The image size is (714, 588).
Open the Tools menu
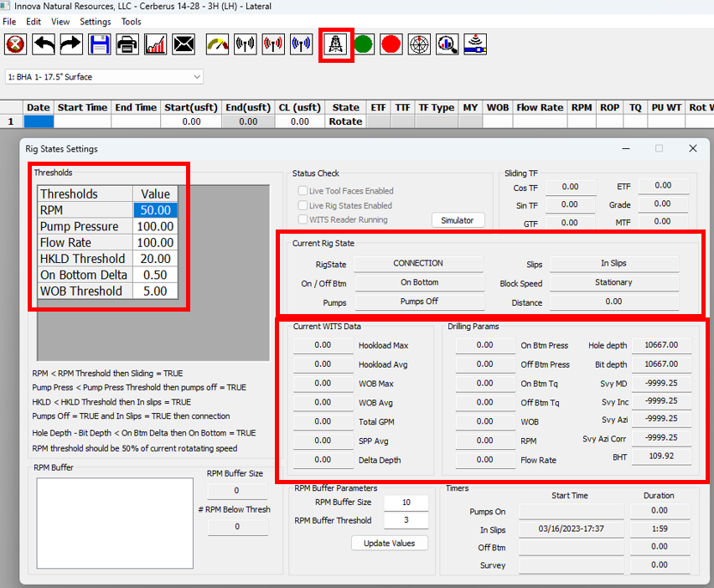click(x=131, y=22)
